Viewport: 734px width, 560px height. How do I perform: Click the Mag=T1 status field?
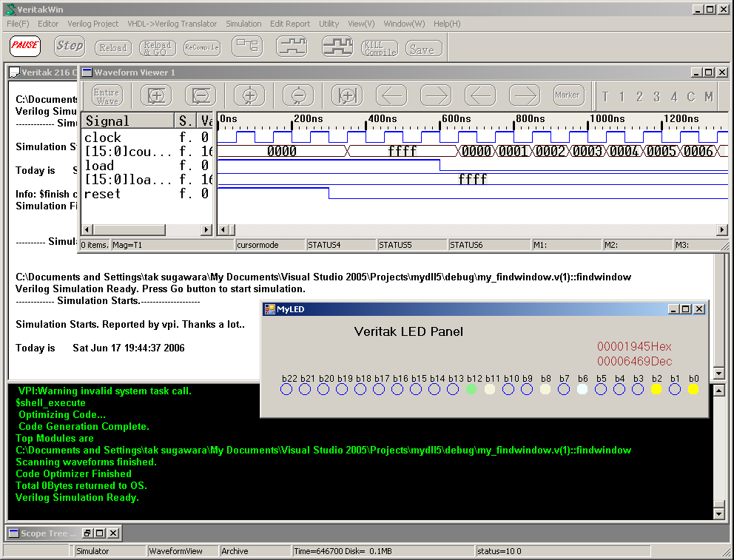tap(172, 245)
